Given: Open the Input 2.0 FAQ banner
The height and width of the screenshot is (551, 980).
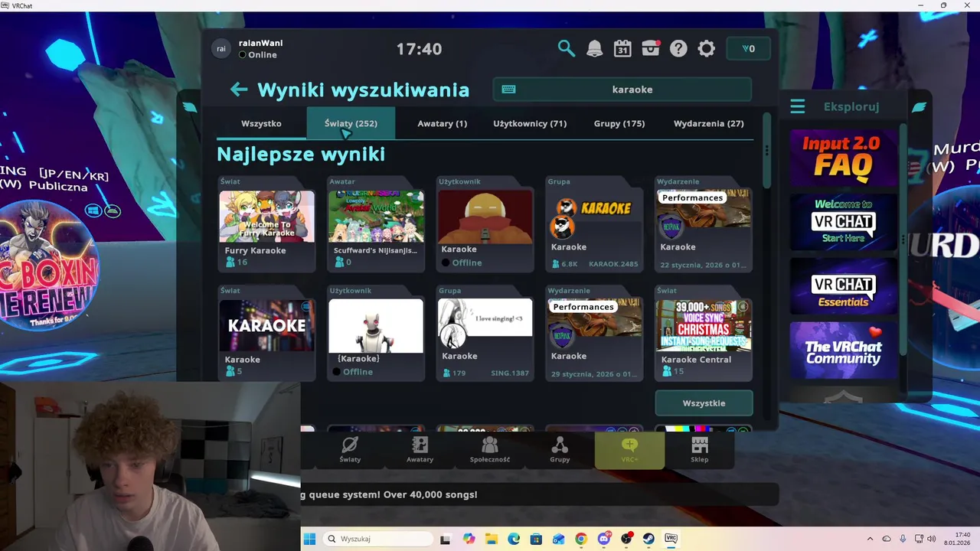Looking at the screenshot, I should point(843,158).
